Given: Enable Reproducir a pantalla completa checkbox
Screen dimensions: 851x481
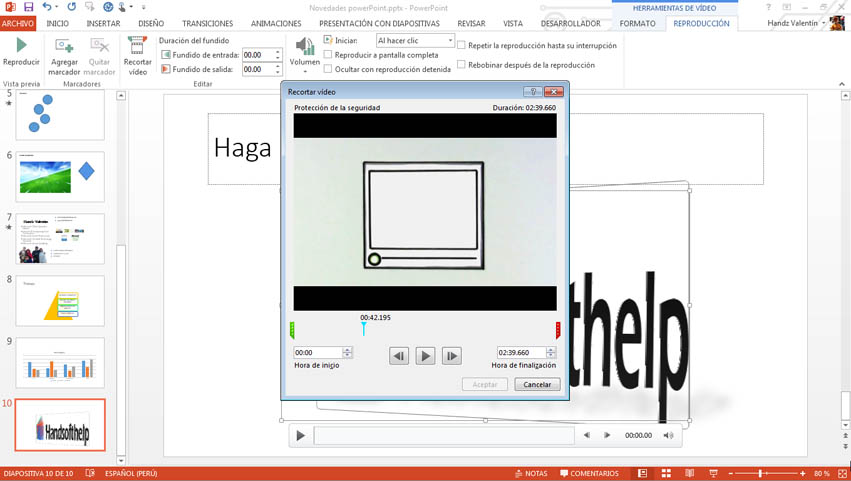Looking at the screenshot, I should point(328,55).
